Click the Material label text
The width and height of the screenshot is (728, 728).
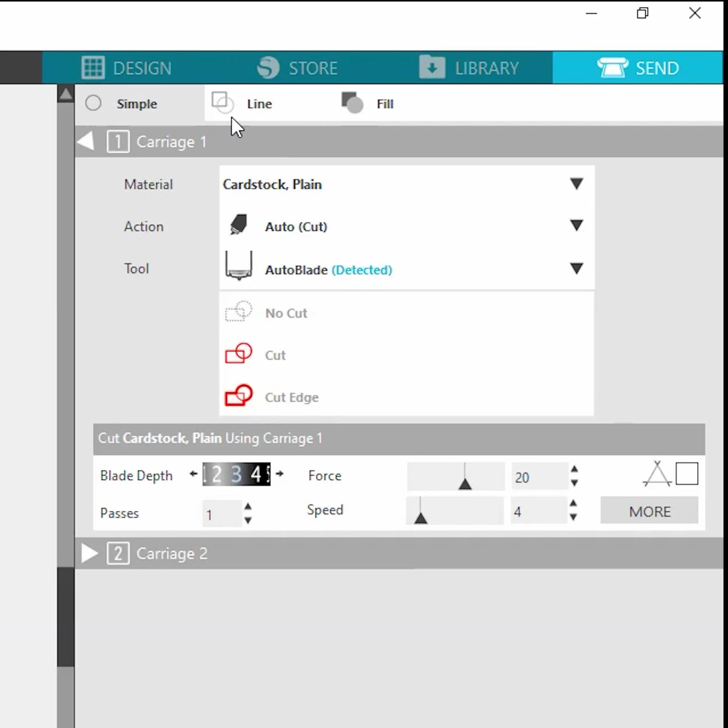coord(148,184)
